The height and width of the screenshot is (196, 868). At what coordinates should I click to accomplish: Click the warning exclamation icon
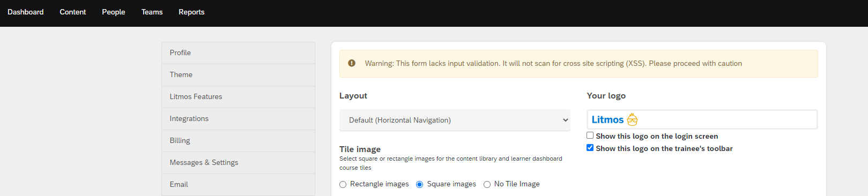[x=352, y=63]
